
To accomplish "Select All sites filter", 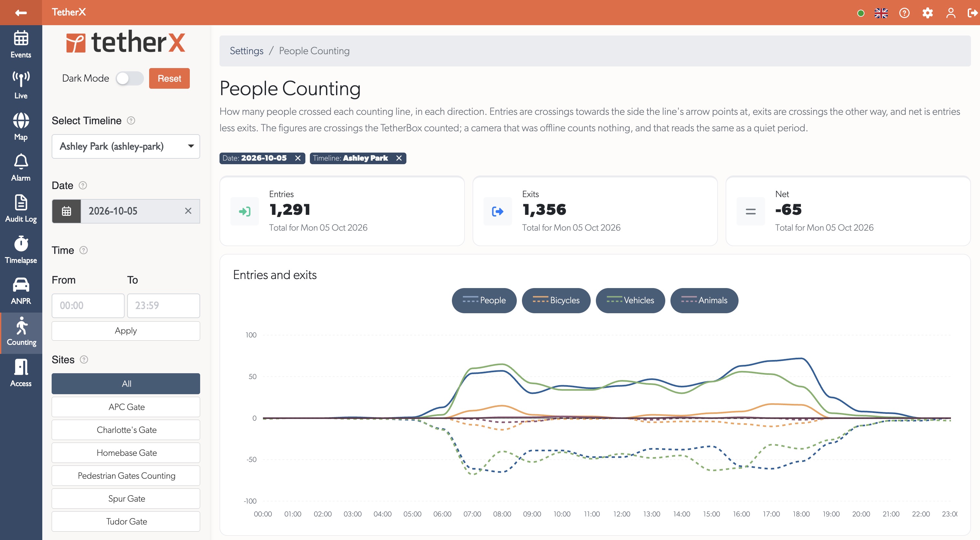I will pyautogui.click(x=126, y=384).
